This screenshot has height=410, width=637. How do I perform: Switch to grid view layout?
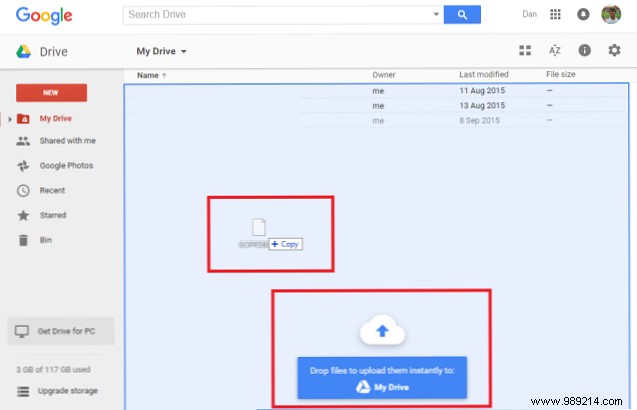pos(525,50)
